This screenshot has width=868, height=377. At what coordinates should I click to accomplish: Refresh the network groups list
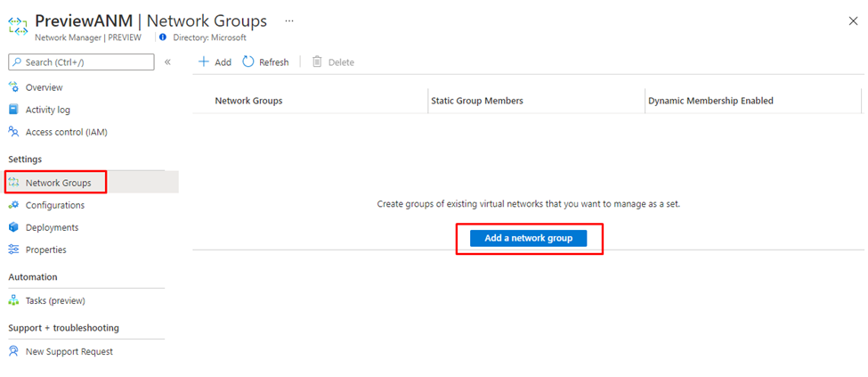tap(265, 62)
